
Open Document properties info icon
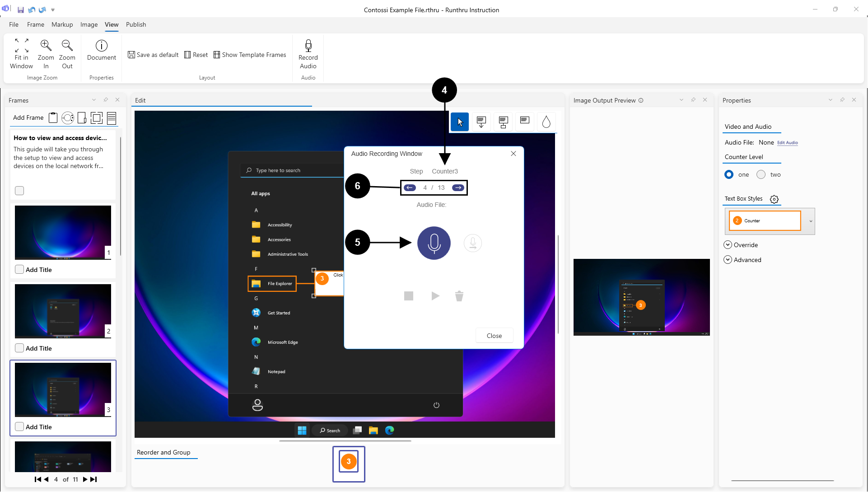101,46
